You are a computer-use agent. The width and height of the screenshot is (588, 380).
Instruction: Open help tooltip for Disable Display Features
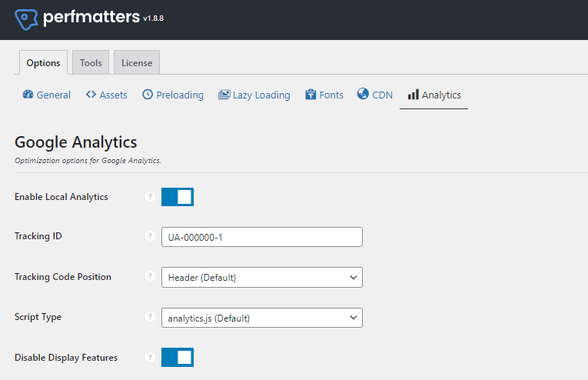tap(150, 357)
